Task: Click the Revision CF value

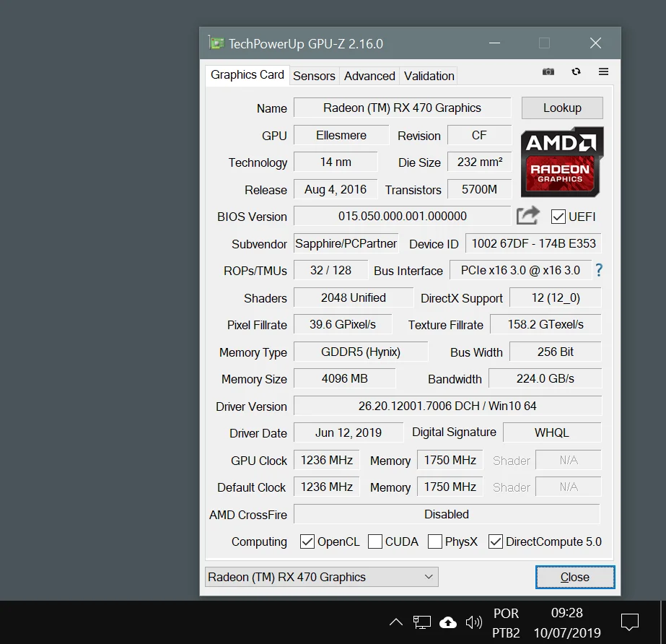Action: click(x=480, y=135)
